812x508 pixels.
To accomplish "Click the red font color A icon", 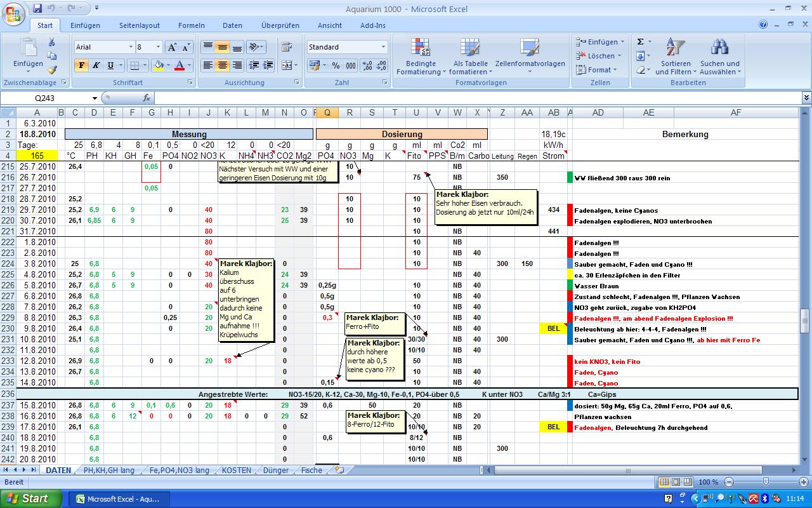I will point(180,65).
